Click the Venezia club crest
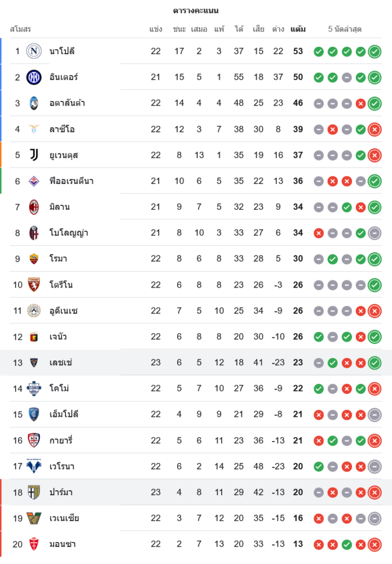This screenshot has width=392, height=564. click(34, 518)
